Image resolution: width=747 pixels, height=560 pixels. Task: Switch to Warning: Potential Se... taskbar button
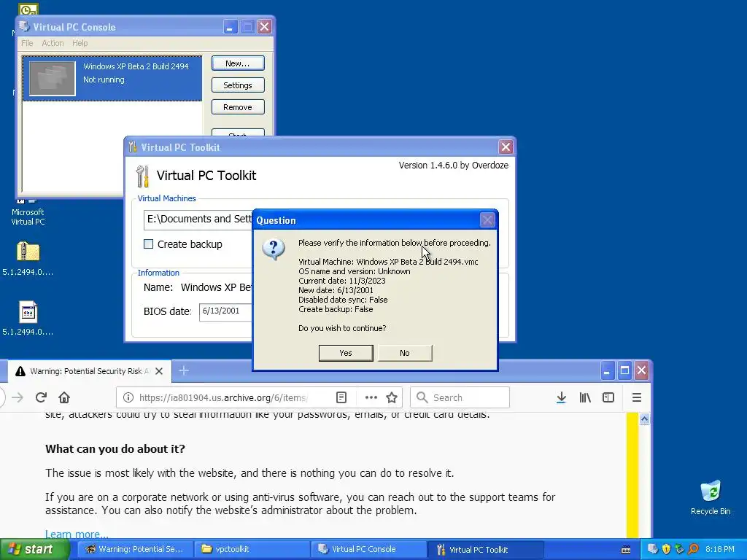point(135,549)
